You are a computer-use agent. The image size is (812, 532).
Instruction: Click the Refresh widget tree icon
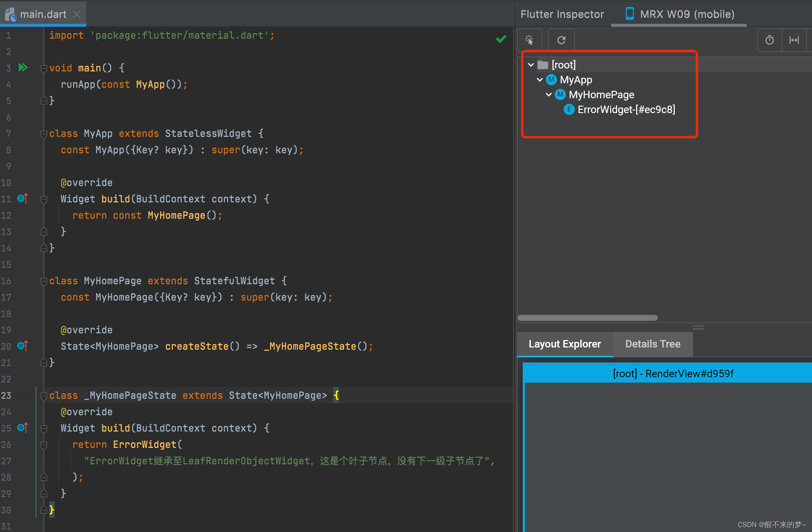[561, 40]
